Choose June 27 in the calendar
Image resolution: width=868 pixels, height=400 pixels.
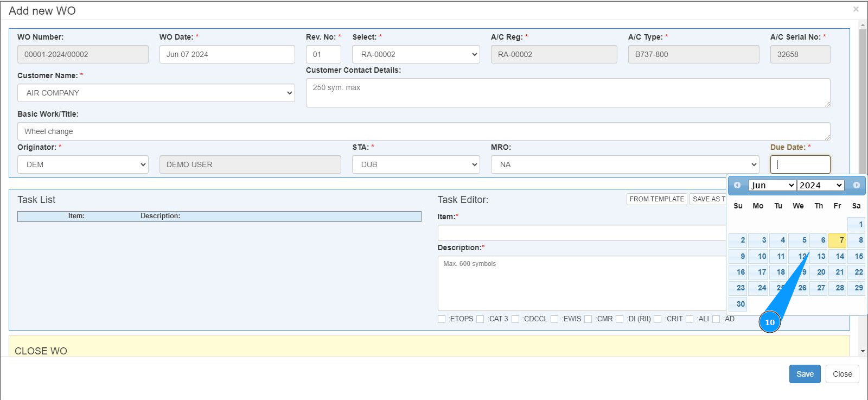tap(819, 288)
